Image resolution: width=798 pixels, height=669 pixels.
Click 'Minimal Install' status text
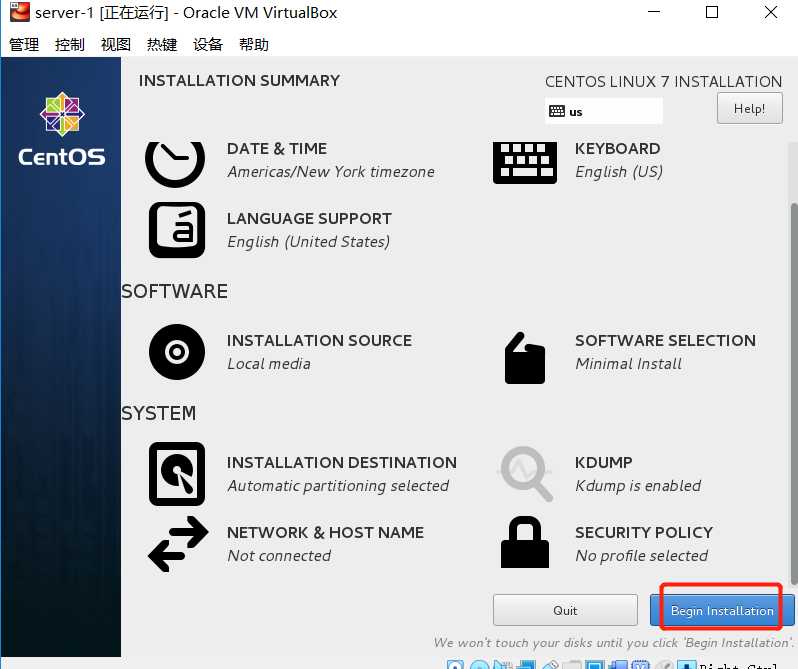tap(629, 364)
